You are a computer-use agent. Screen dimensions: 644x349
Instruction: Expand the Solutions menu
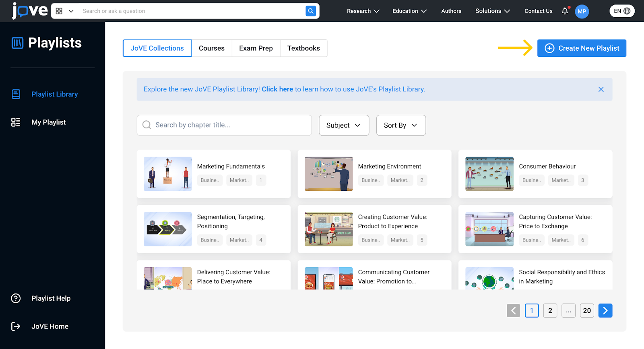coord(493,11)
